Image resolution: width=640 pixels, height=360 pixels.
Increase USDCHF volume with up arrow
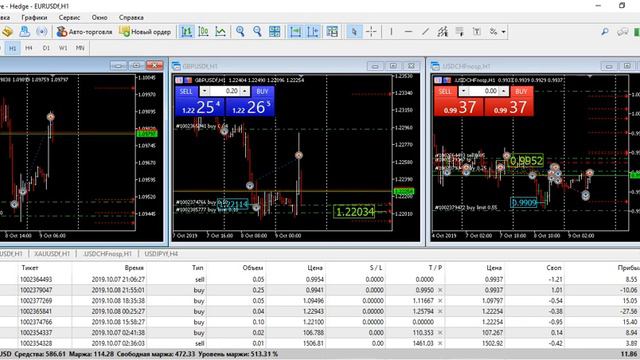[x=503, y=91]
